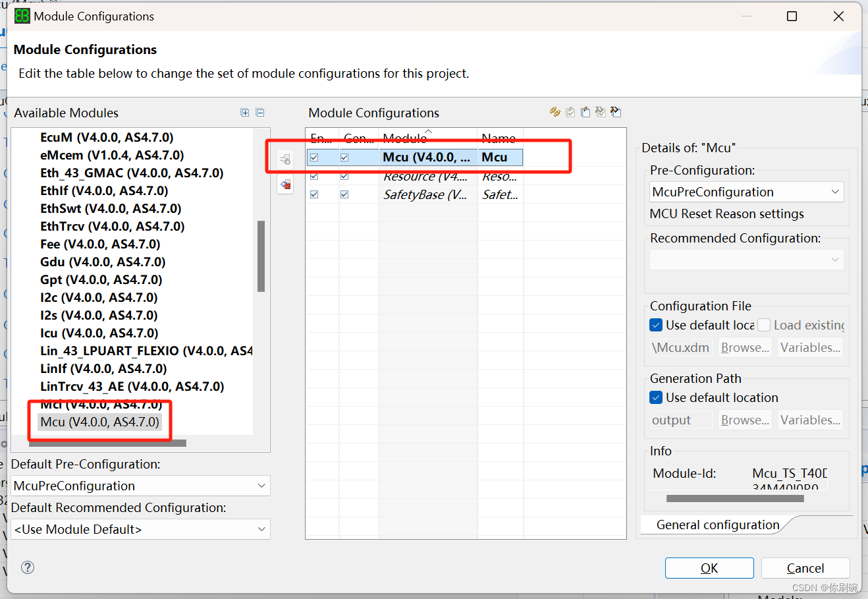Select Gdu (V4.0.0, AS4.7.0) module
Viewport: 868px width, 599px height.
tap(103, 262)
